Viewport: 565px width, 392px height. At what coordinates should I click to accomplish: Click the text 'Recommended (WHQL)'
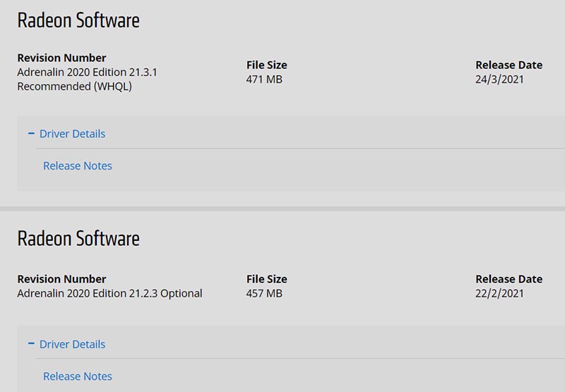(75, 86)
